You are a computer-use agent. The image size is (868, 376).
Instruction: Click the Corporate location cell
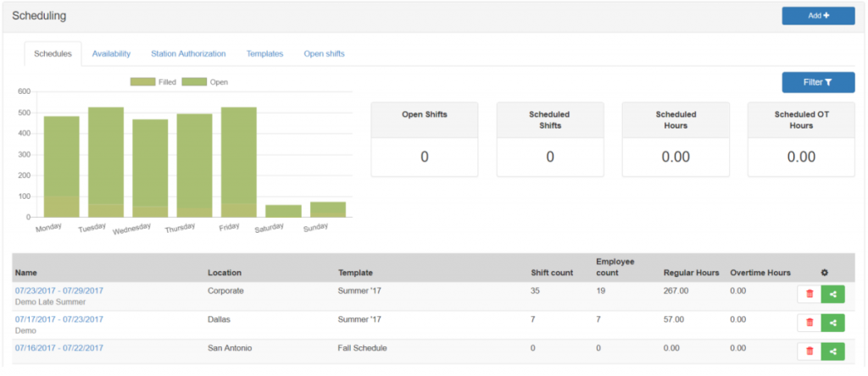click(x=225, y=290)
